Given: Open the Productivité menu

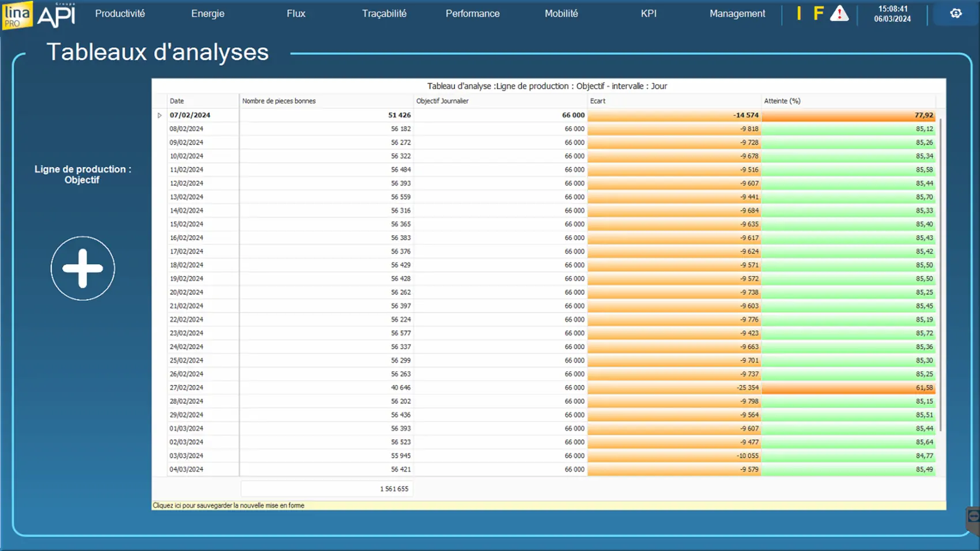Looking at the screenshot, I should pos(120,14).
